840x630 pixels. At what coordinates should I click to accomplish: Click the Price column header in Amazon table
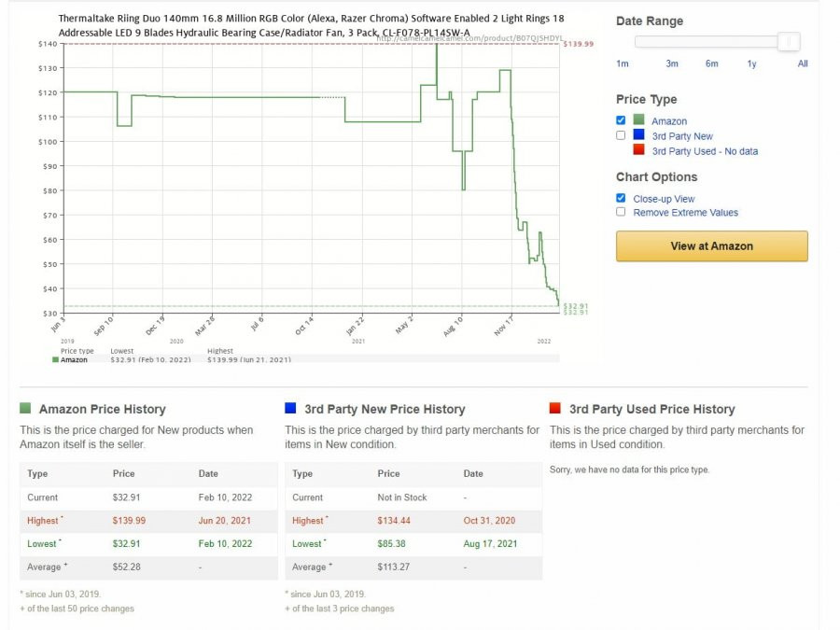tap(124, 473)
